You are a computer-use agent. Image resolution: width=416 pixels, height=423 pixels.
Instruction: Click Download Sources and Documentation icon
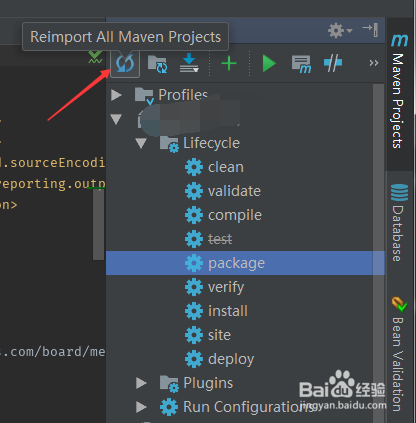189,63
